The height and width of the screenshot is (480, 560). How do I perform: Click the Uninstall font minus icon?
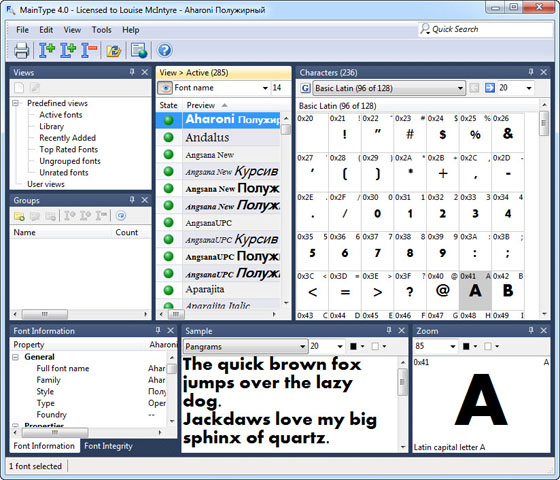(89, 50)
